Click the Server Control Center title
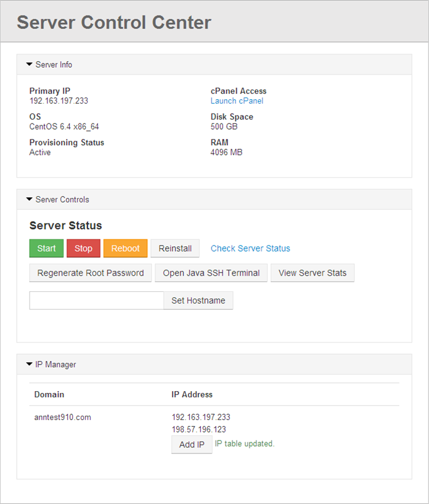Image resolution: width=429 pixels, height=504 pixels. (114, 22)
